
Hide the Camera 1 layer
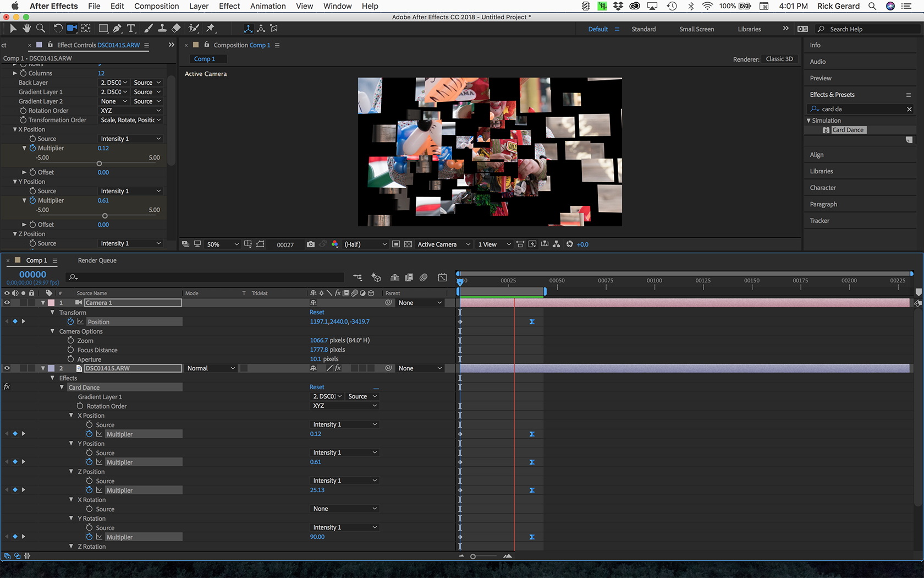click(7, 303)
